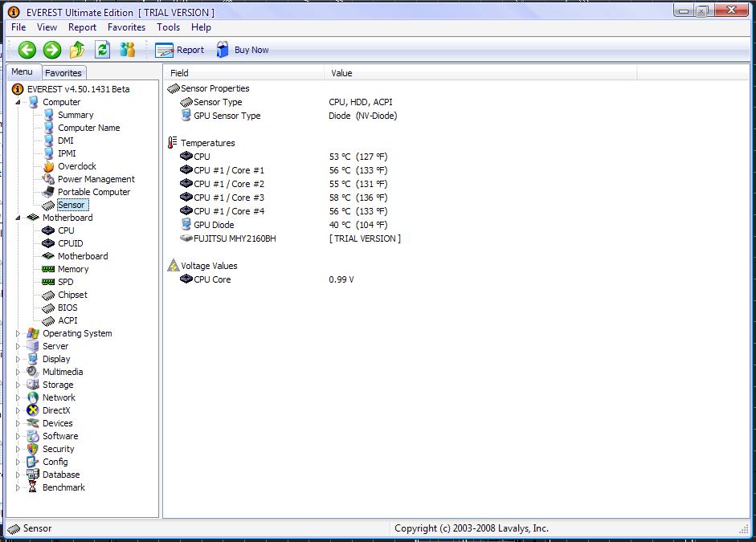Open the Favorites menu

(126, 27)
